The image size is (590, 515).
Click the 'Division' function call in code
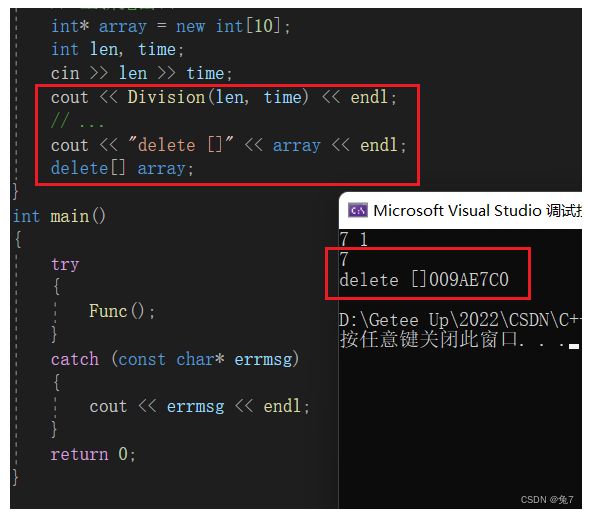tap(166, 97)
